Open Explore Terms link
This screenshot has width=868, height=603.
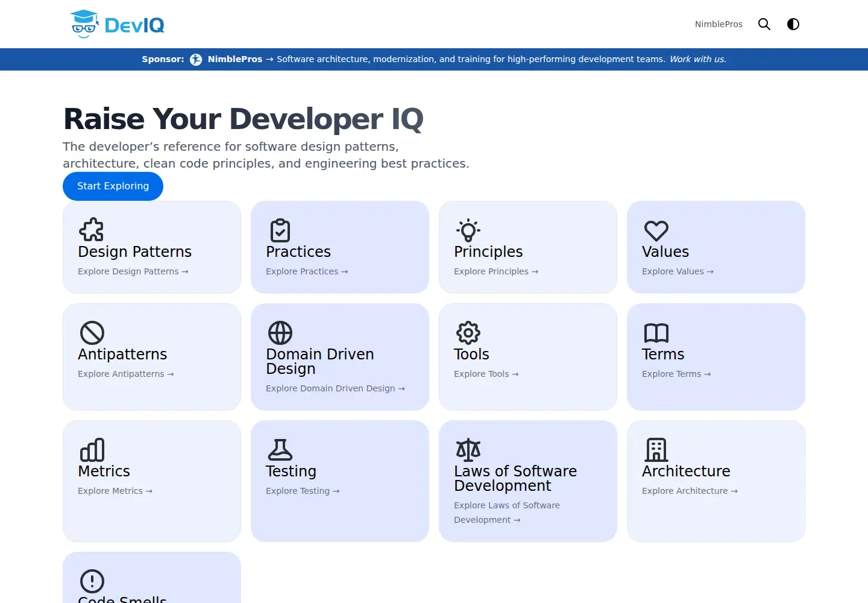[676, 374]
